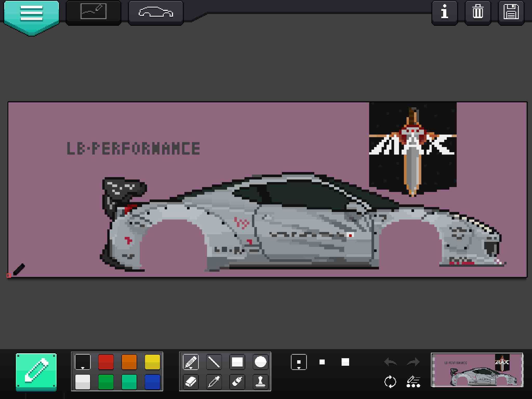Viewport: 532px width, 399px height.
Task: Select the Line tool
Action: click(x=214, y=362)
